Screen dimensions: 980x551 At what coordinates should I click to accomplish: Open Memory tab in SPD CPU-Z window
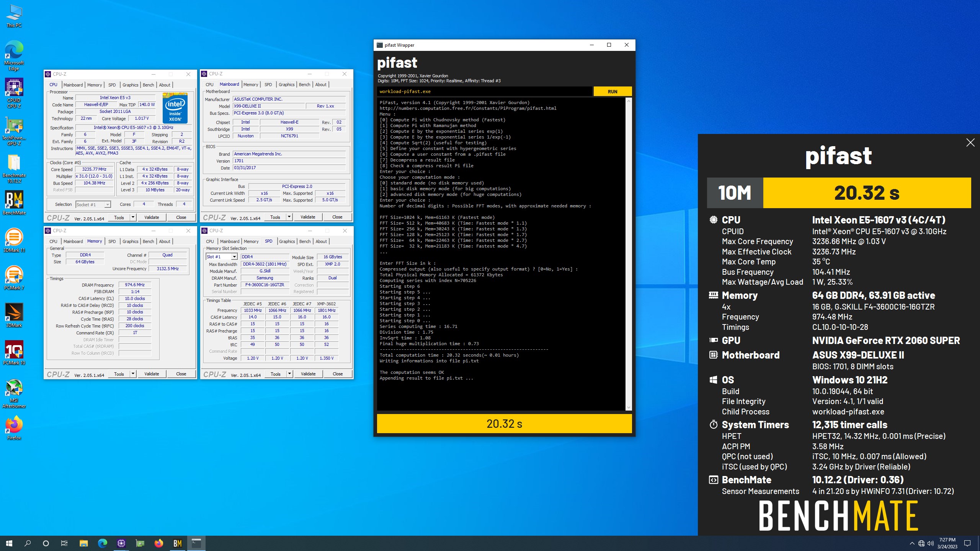[251, 241]
